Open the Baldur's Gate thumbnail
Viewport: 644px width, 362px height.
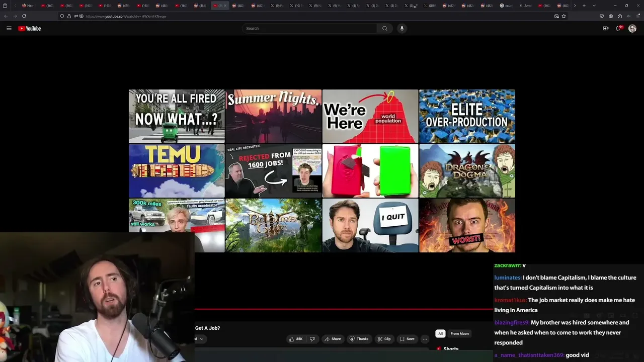pyautogui.click(x=273, y=225)
